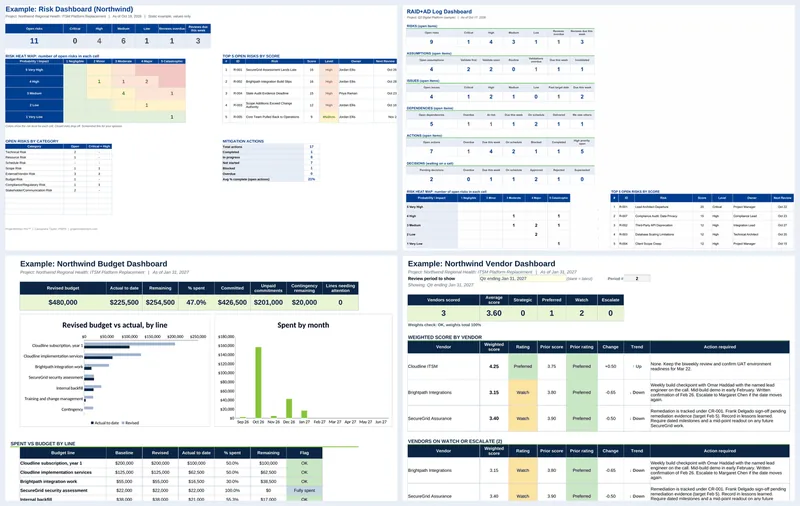Click the Dec 26 bar in Spent by month chart
This screenshot has width=800, height=506.
coord(289,409)
